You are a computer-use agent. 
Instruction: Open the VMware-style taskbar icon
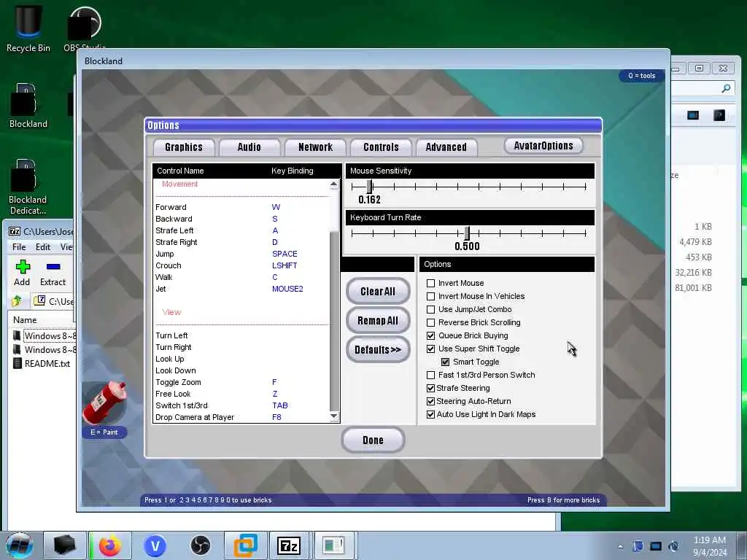[245, 545]
